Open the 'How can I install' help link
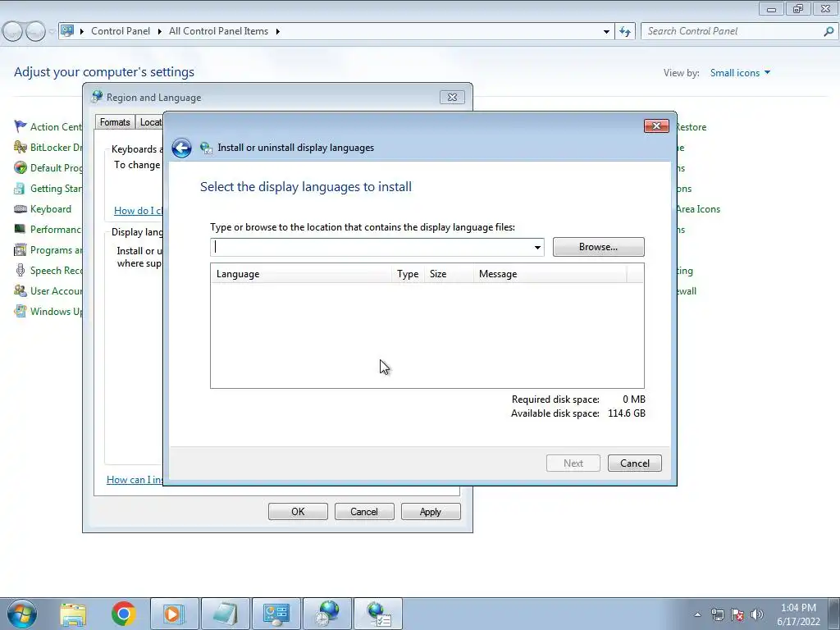 point(135,479)
